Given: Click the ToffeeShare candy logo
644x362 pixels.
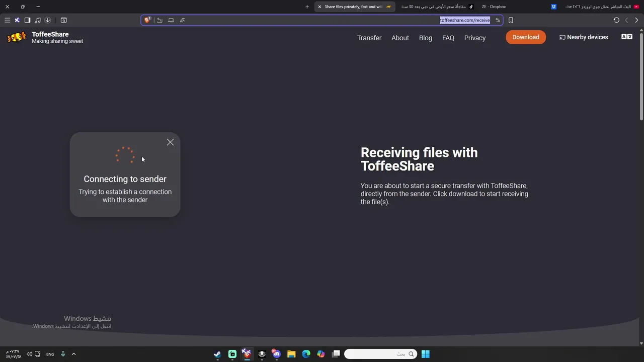Looking at the screenshot, I should pos(17,37).
